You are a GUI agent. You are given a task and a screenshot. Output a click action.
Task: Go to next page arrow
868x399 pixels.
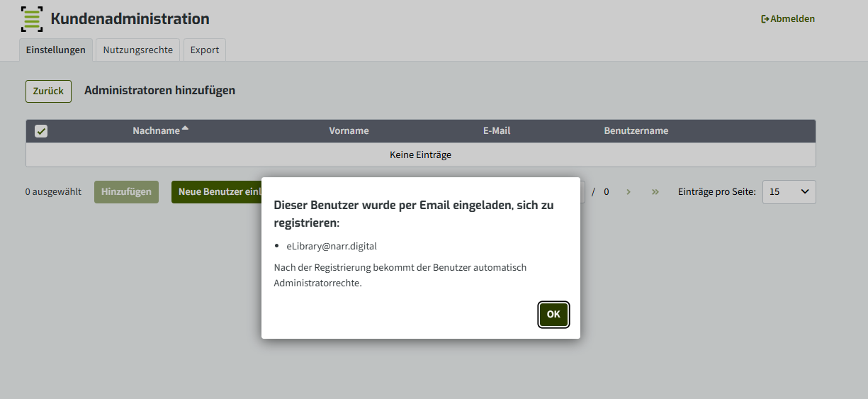point(629,191)
